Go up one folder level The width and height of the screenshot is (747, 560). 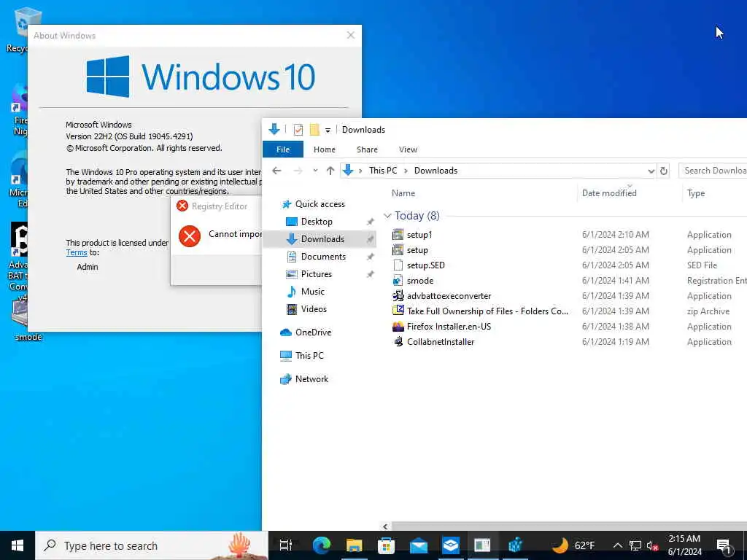330,171
